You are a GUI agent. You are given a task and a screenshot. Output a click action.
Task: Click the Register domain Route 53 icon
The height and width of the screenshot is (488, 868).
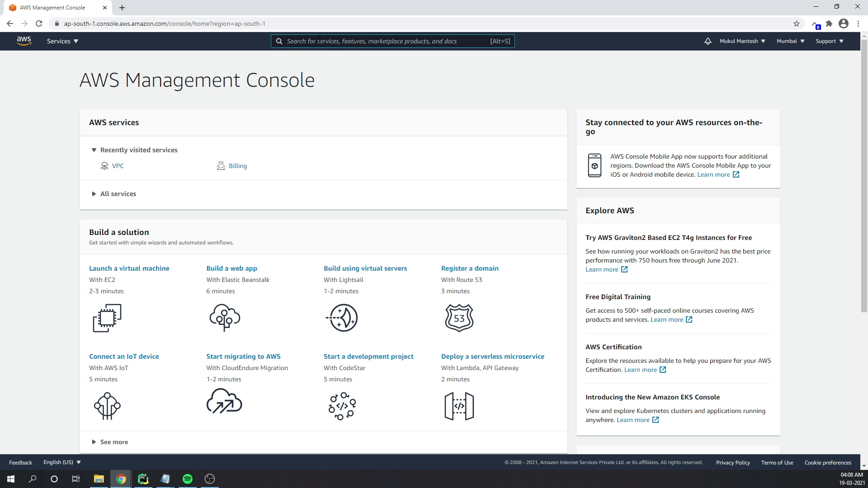(x=459, y=317)
